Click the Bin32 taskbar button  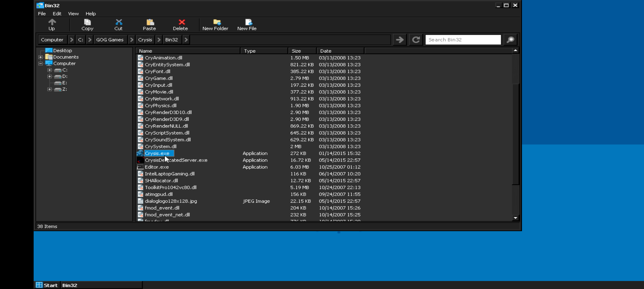(101, 285)
